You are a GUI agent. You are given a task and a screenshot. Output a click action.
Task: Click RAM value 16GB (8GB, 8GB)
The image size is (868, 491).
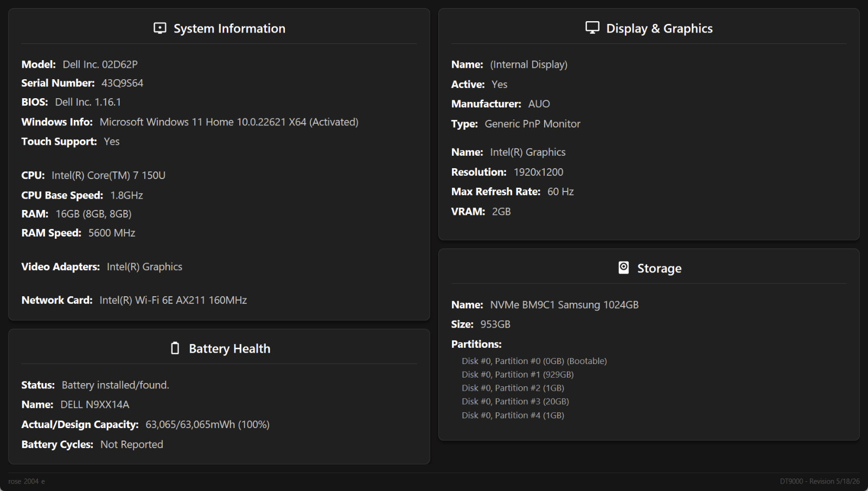point(94,214)
